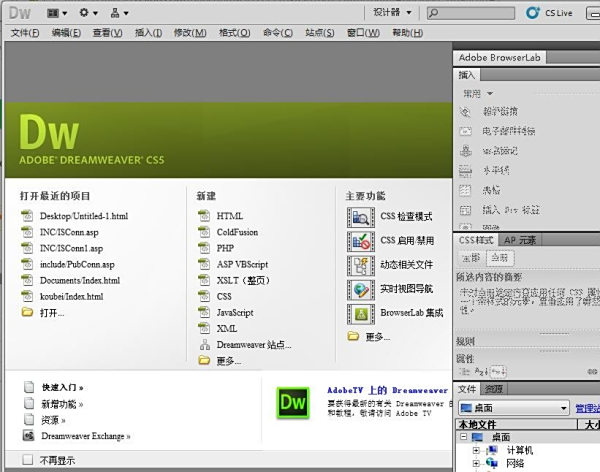
Task: Click the hyperlink insert icon in the 插入 panel
Action: [465, 112]
